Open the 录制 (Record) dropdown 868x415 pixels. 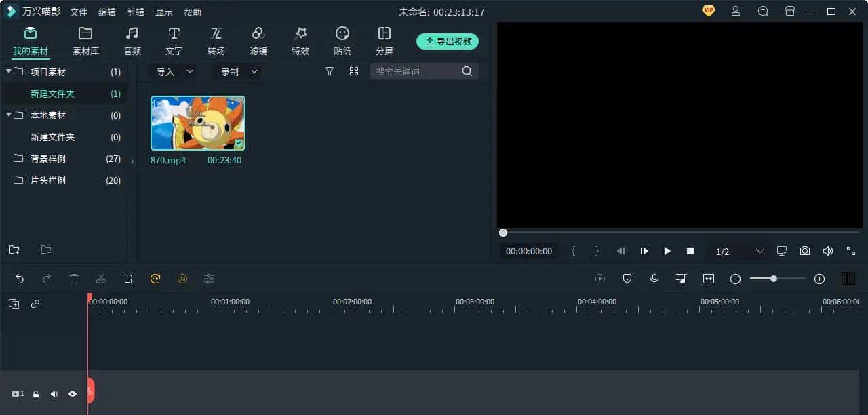[x=236, y=71]
